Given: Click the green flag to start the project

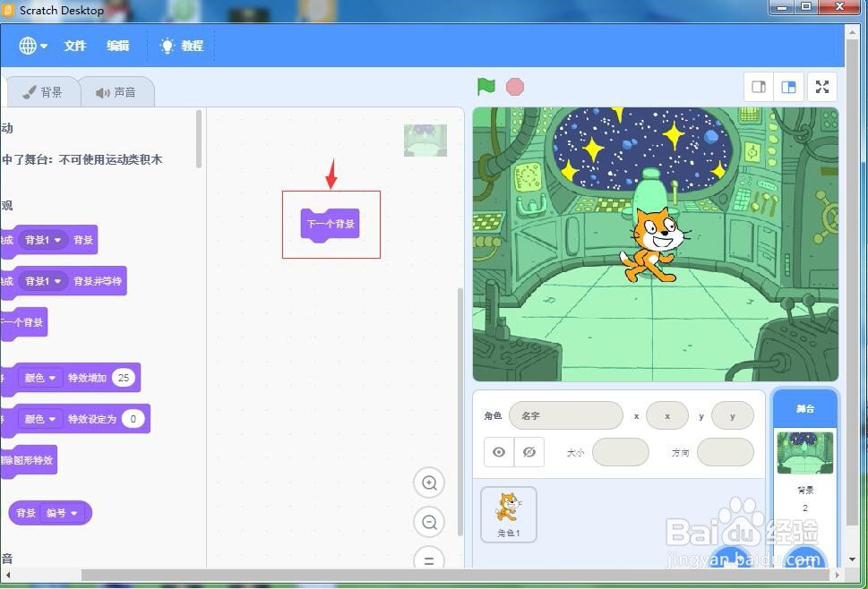Looking at the screenshot, I should [x=486, y=87].
